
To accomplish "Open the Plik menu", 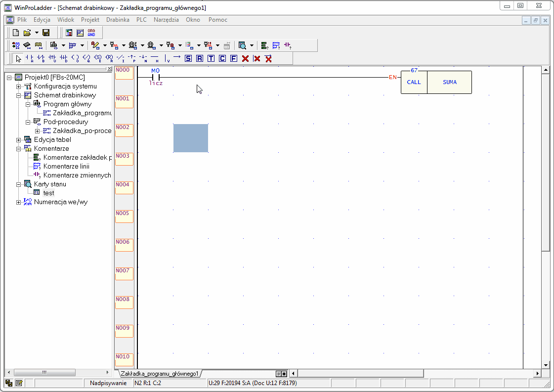I will pos(22,20).
